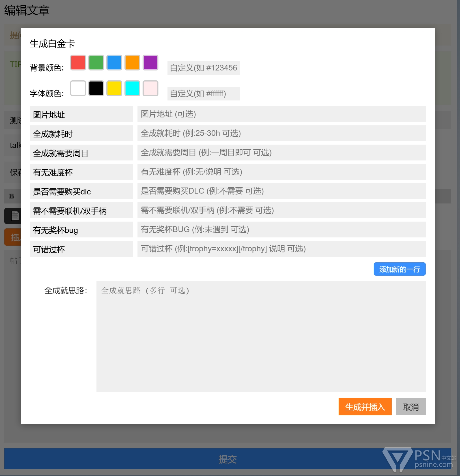
Task: Click the 图片地址 (可选) value field
Action: (x=281, y=114)
